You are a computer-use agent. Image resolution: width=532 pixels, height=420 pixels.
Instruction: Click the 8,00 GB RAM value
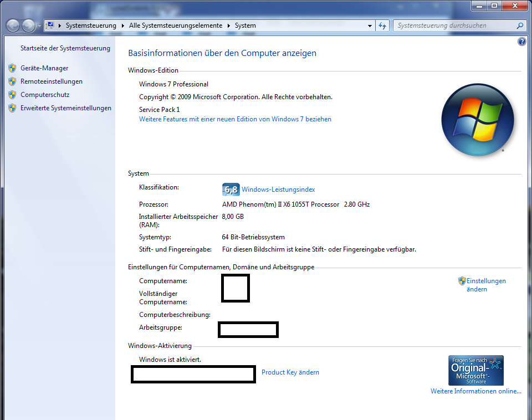(233, 217)
